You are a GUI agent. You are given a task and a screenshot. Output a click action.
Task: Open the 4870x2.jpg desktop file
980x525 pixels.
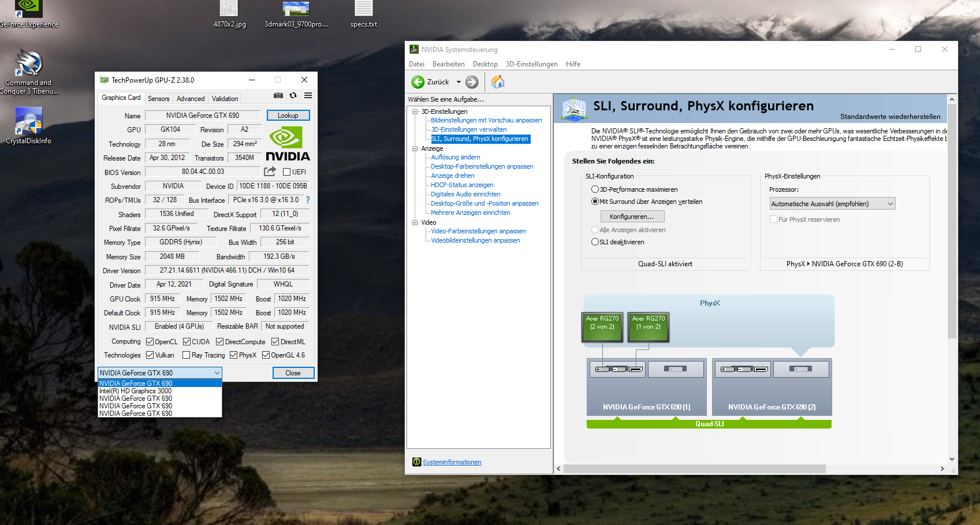pos(229,14)
